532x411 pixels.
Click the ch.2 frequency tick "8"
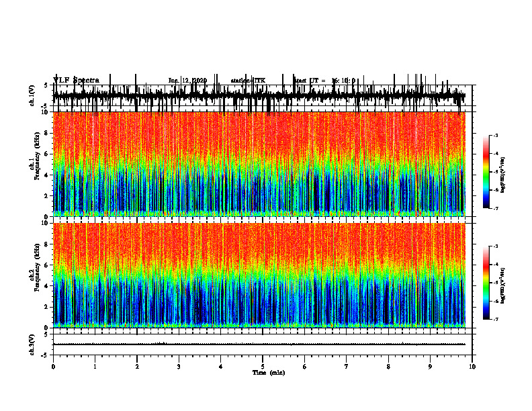coord(46,244)
